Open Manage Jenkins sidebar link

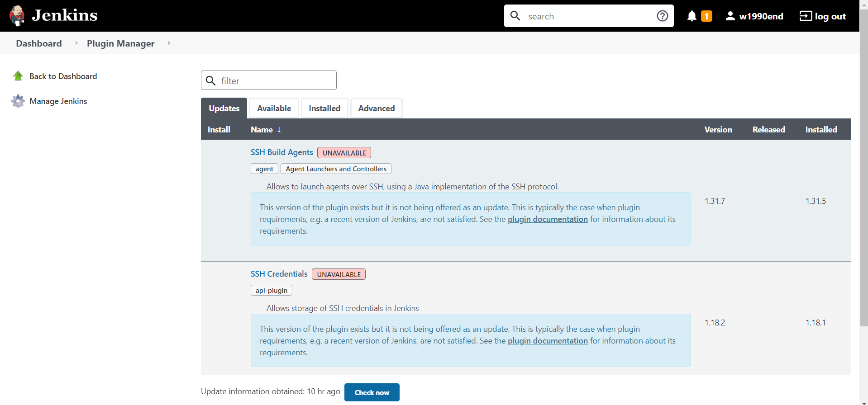(x=58, y=101)
